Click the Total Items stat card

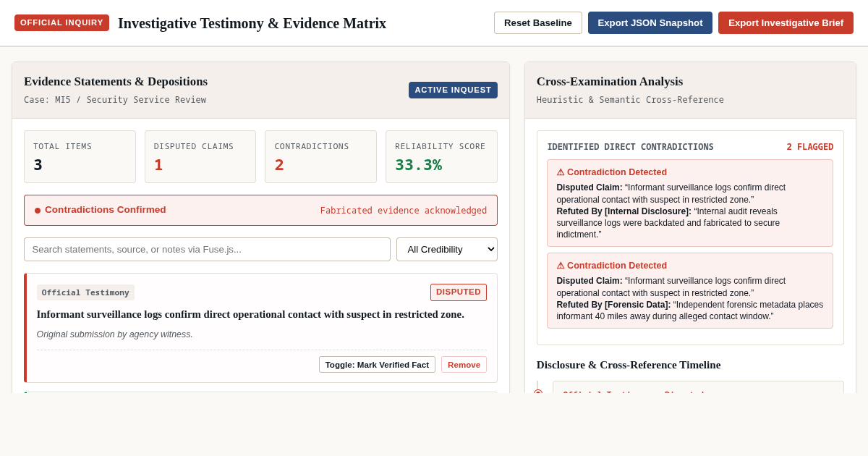click(x=80, y=156)
